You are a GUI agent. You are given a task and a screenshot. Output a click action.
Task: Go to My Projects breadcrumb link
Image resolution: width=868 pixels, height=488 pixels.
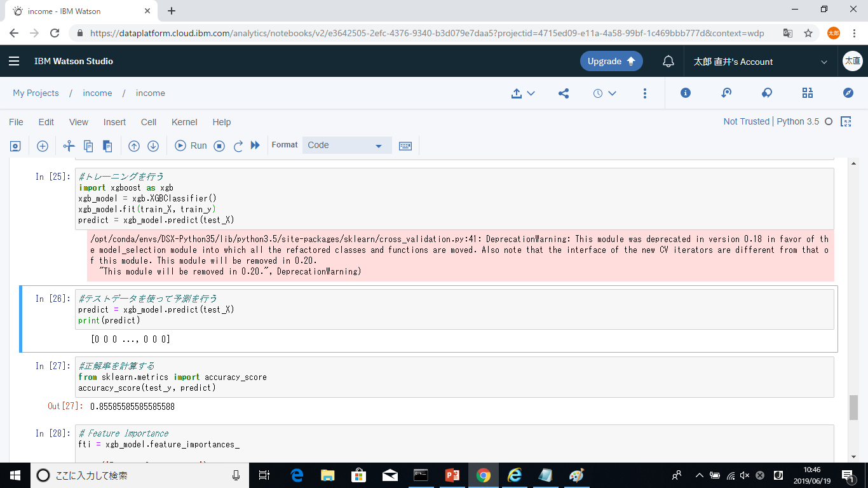point(36,93)
